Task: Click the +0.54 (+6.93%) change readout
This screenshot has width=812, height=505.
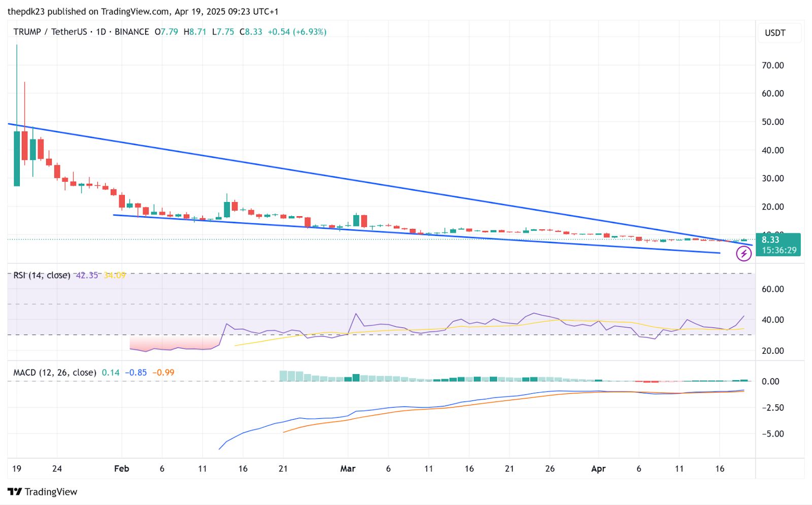Action: pyautogui.click(x=297, y=31)
